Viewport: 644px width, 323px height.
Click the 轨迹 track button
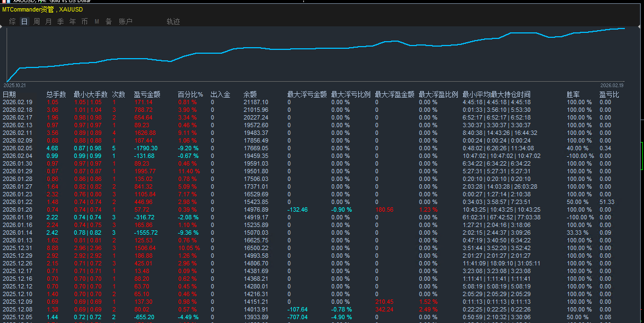[173, 21]
